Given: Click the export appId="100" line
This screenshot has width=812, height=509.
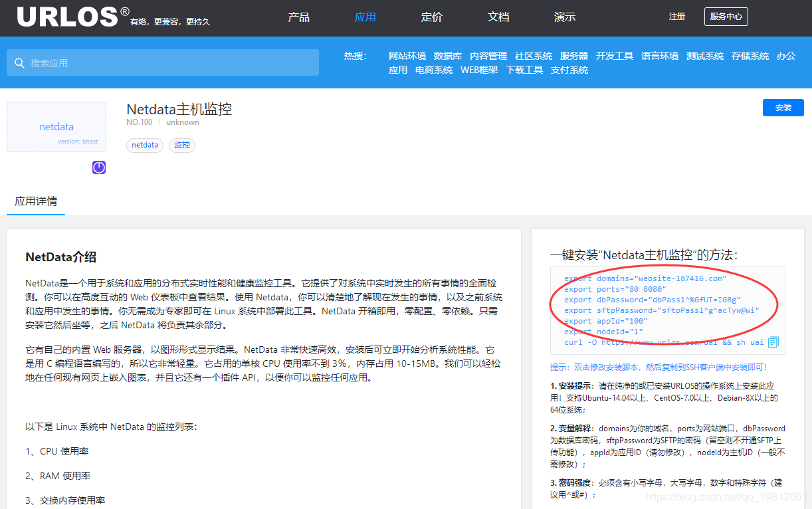Looking at the screenshot, I should point(606,321).
